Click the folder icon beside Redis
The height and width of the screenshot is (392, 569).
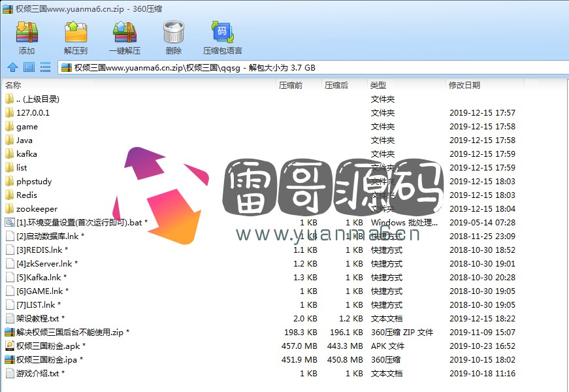pos(9,195)
